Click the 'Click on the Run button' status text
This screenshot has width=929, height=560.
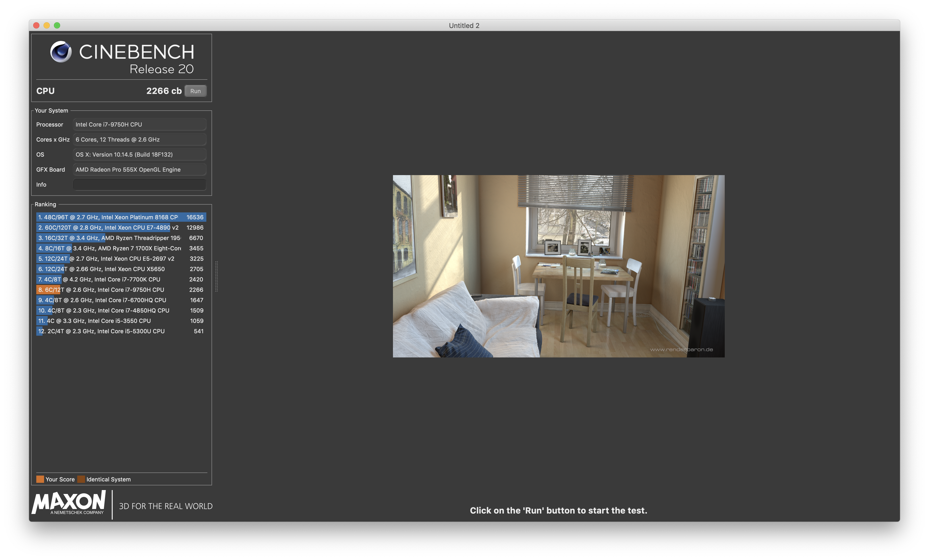click(558, 511)
